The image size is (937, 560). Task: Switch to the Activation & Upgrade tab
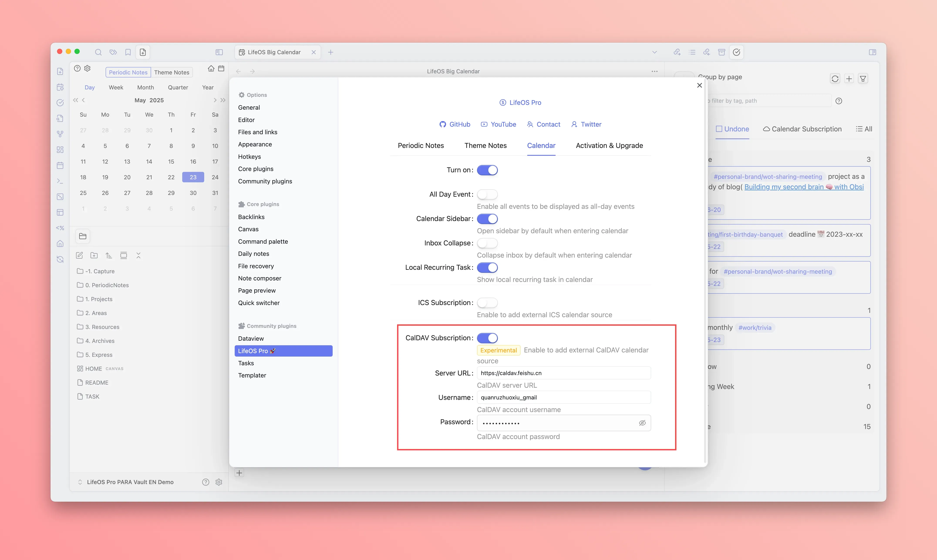pyautogui.click(x=609, y=146)
